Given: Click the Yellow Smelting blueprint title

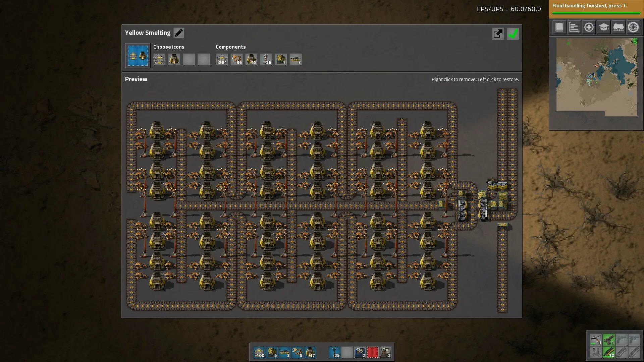Looking at the screenshot, I should [x=148, y=33].
